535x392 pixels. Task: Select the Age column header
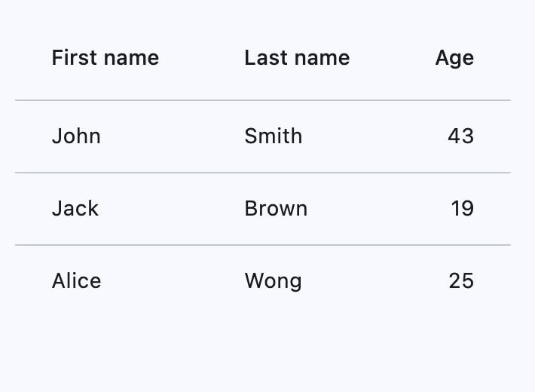coord(454,58)
